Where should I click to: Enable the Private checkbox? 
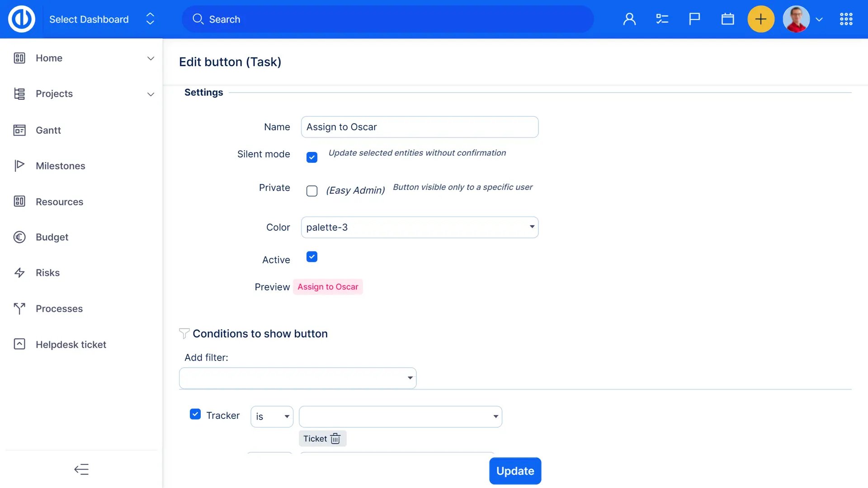312,191
